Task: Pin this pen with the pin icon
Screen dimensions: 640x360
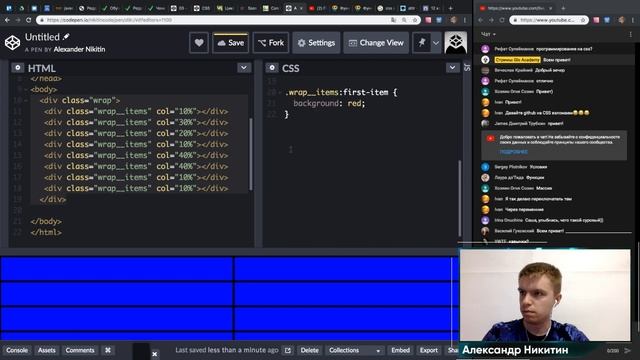Action: 422,42
